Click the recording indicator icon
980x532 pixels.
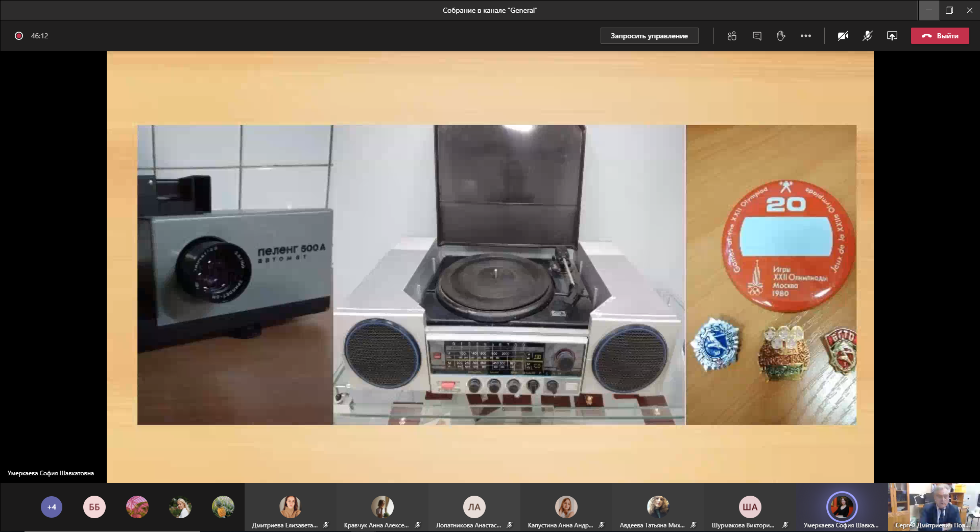pyautogui.click(x=19, y=36)
